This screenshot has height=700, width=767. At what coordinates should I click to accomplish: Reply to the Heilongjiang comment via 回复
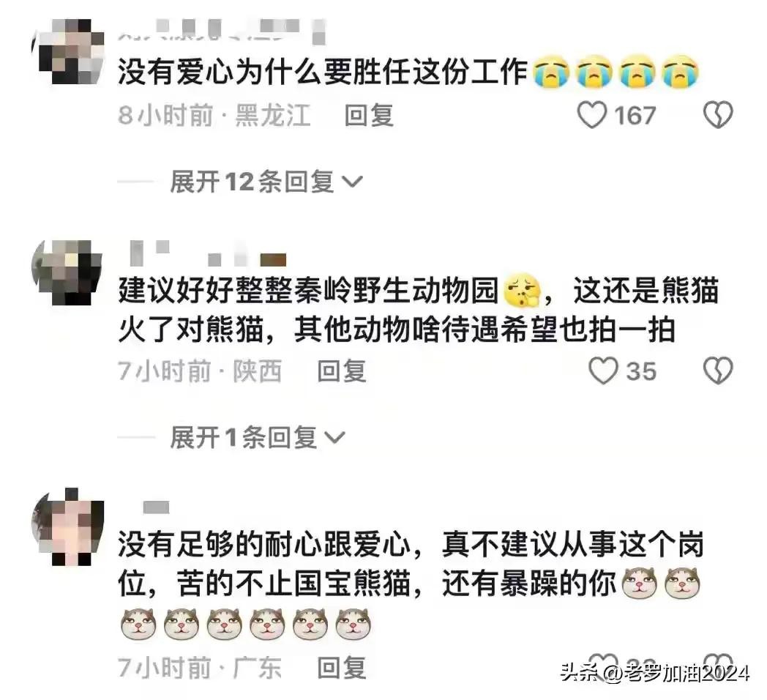pyautogui.click(x=369, y=116)
